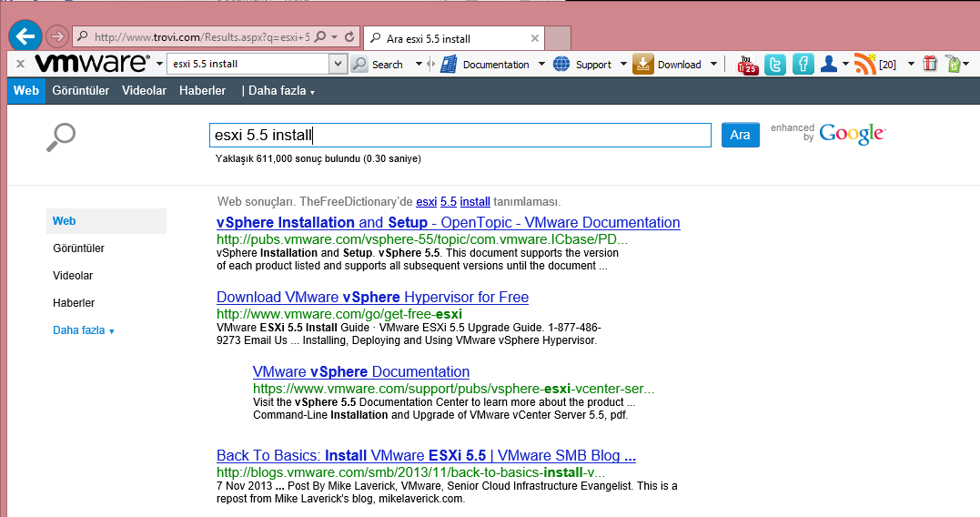Click the Download toolbar icon

coord(642,64)
